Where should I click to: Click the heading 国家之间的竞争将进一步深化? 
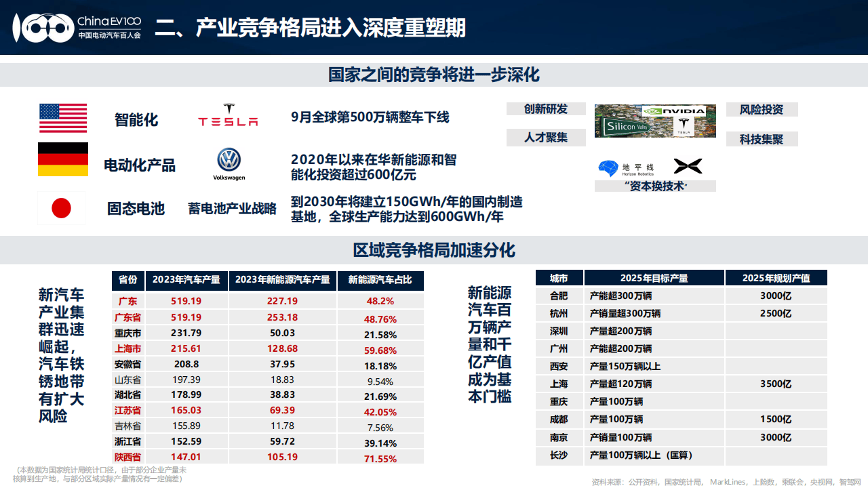[x=434, y=74]
